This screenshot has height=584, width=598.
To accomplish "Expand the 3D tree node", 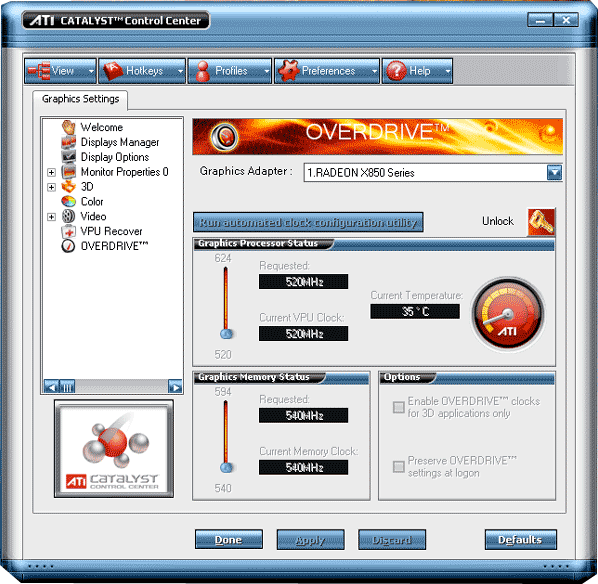I will click(x=51, y=187).
